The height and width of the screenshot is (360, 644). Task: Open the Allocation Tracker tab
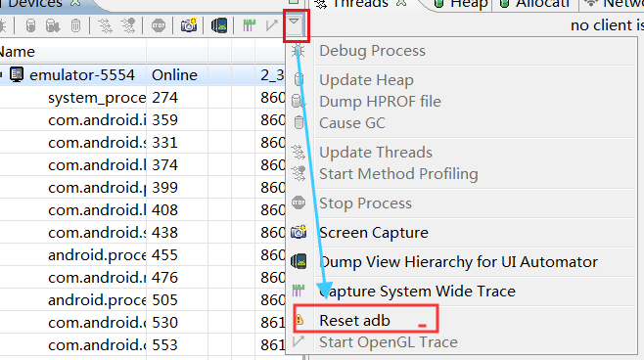pos(536,4)
